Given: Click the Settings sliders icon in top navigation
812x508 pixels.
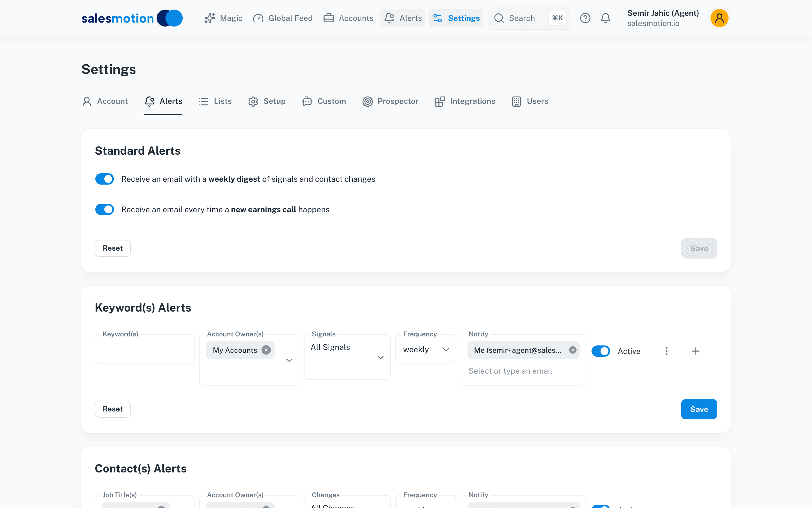Looking at the screenshot, I should pos(438,18).
